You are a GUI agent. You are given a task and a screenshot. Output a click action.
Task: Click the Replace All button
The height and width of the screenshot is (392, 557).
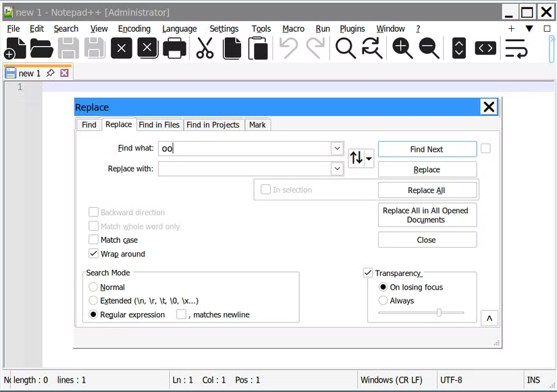[x=427, y=190]
